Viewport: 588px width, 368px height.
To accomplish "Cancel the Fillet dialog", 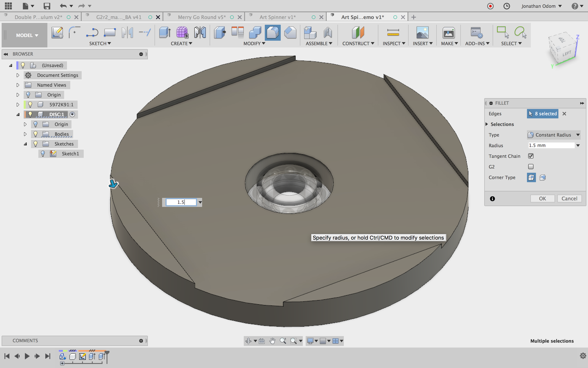I will coord(569,198).
